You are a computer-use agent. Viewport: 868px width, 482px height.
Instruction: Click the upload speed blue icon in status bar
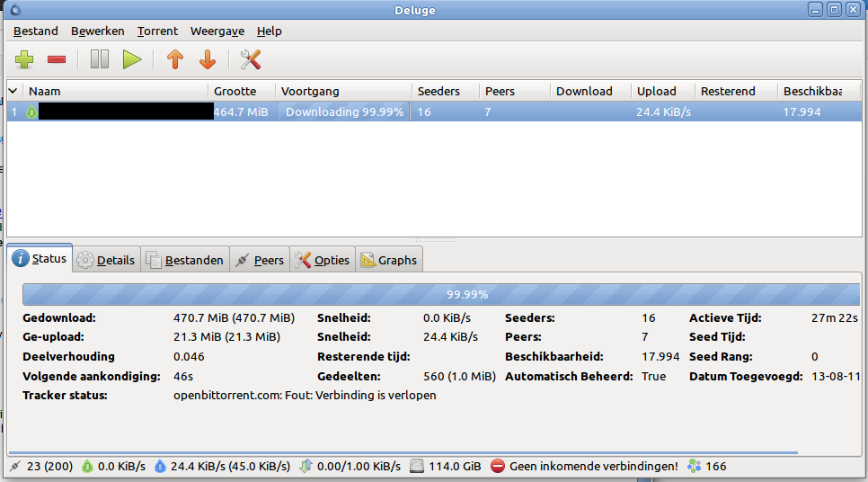coord(160,467)
